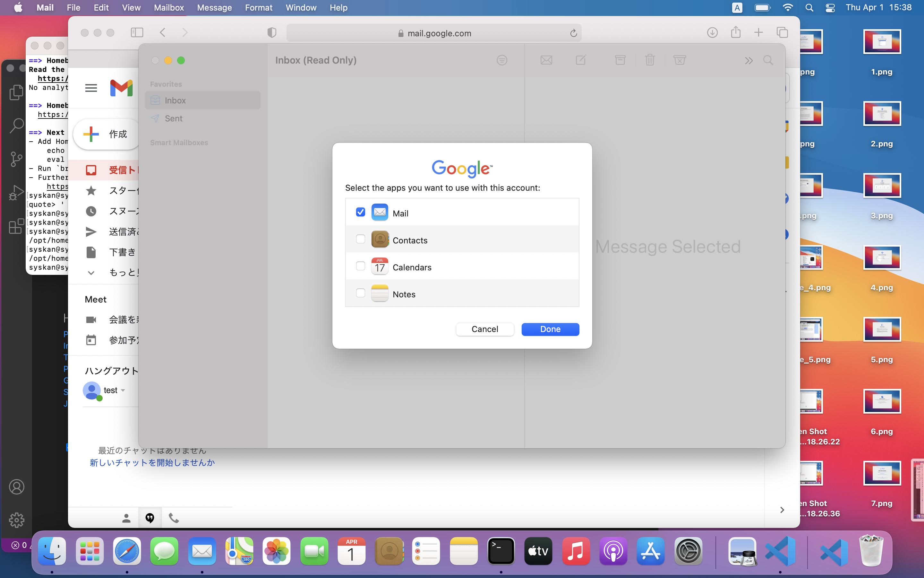Click the search icon in Mail toolbar
924x578 pixels.
tap(768, 60)
